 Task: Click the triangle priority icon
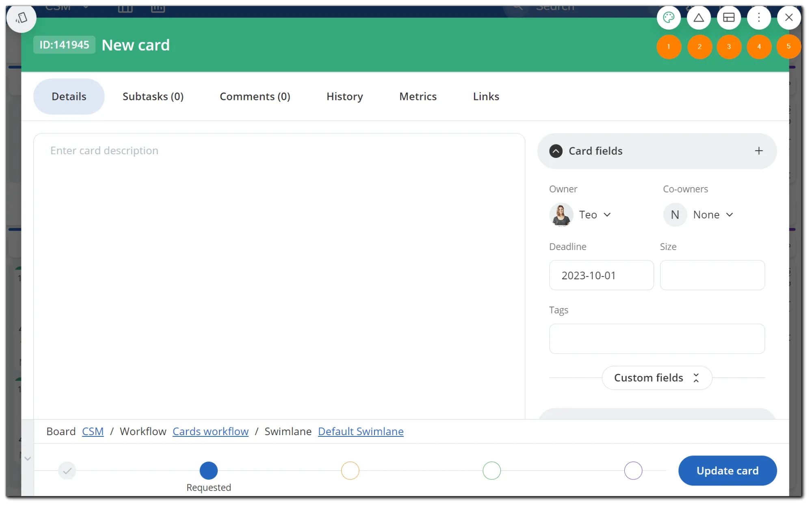699,17
